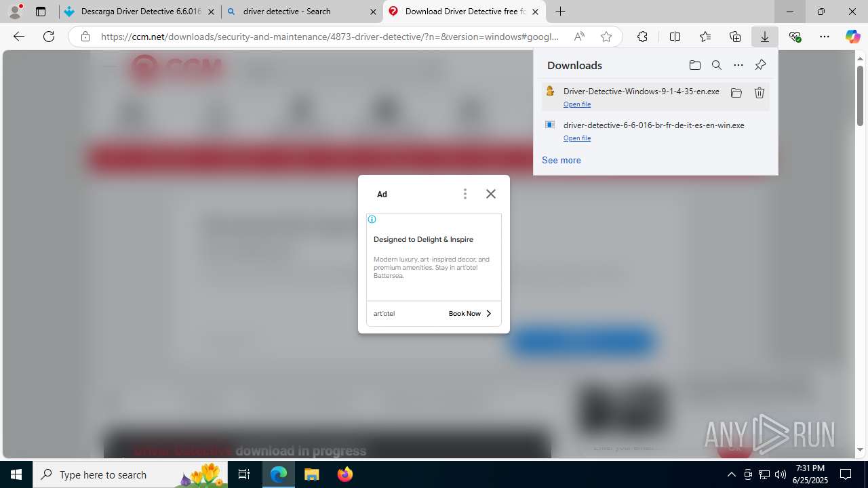Open downloads folder from panel header
The width and height of the screenshot is (868, 488).
(694, 65)
